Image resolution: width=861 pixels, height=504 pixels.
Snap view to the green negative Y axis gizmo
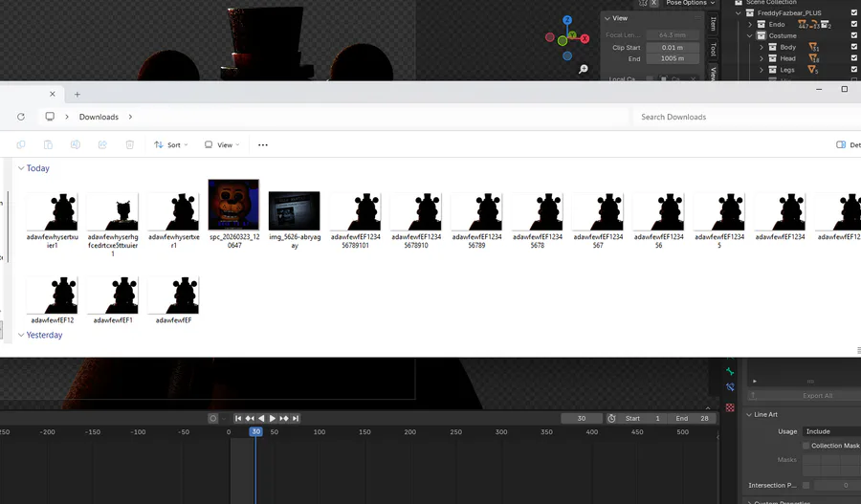point(563,41)
